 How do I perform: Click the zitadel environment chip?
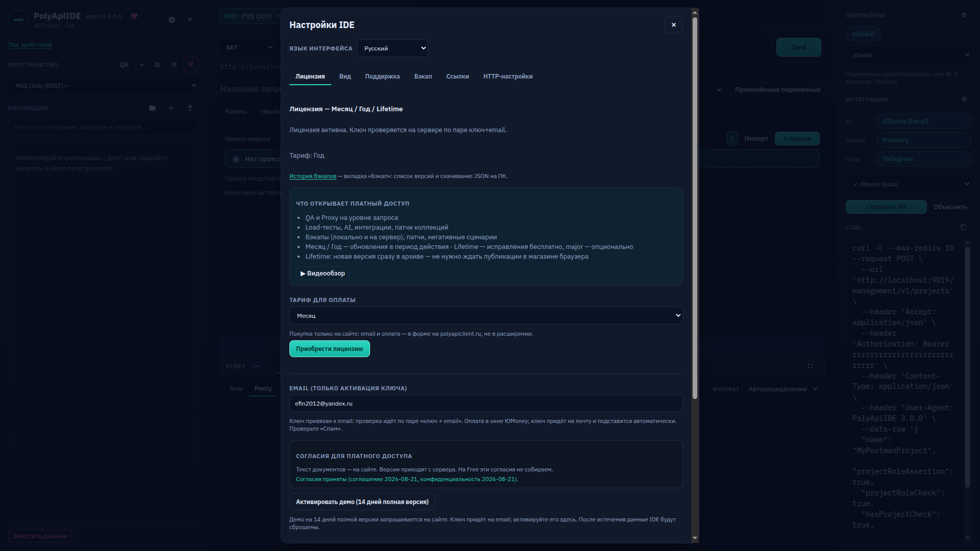coord(863,34)
